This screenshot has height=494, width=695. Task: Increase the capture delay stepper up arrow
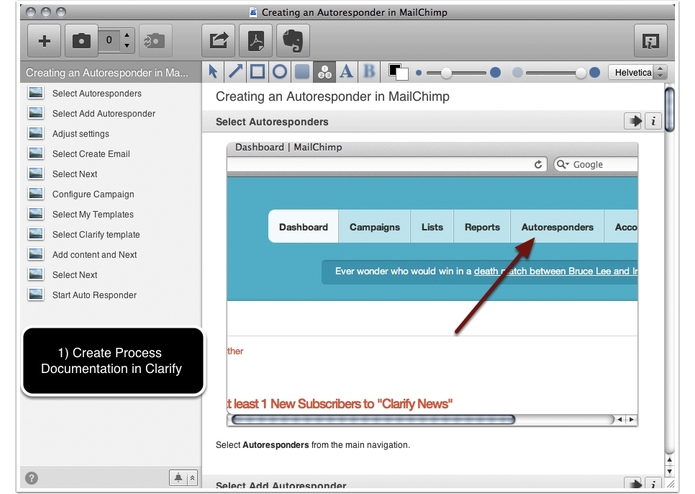(127, 35)
